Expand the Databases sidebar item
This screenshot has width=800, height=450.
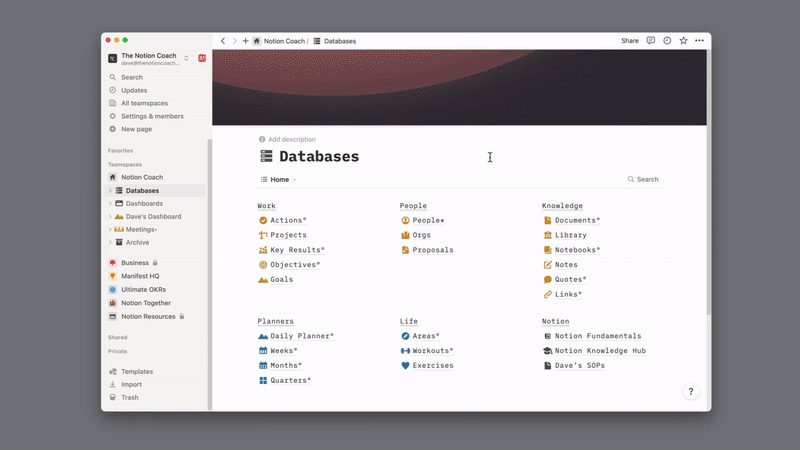[x=110, y=190]
